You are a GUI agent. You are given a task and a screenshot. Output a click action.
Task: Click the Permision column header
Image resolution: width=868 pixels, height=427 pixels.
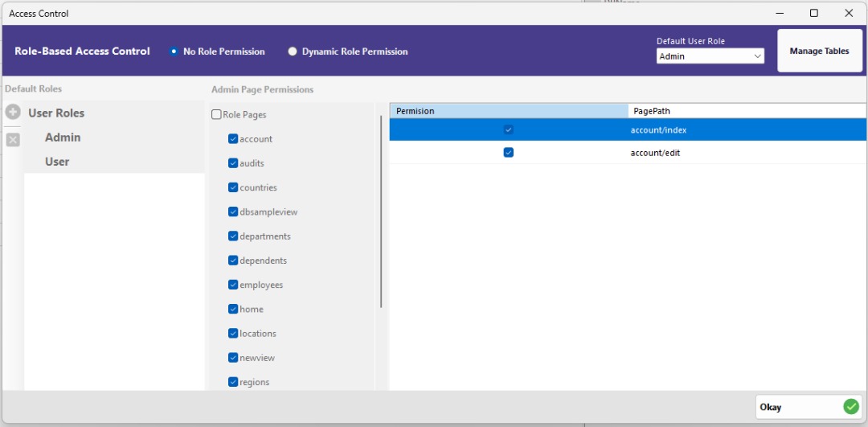(509, 111)
